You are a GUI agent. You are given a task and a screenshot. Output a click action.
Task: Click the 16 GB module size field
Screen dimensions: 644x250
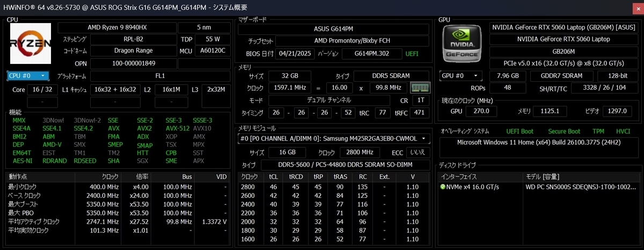[x=287, y=152]
